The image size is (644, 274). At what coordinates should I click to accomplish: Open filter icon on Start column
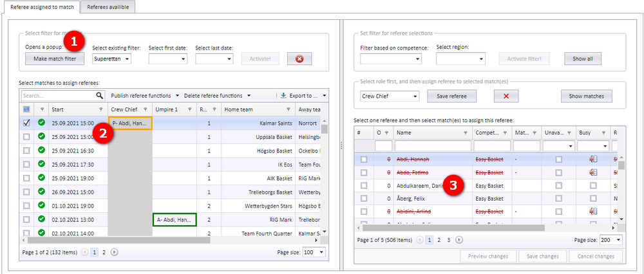[101, 109]
